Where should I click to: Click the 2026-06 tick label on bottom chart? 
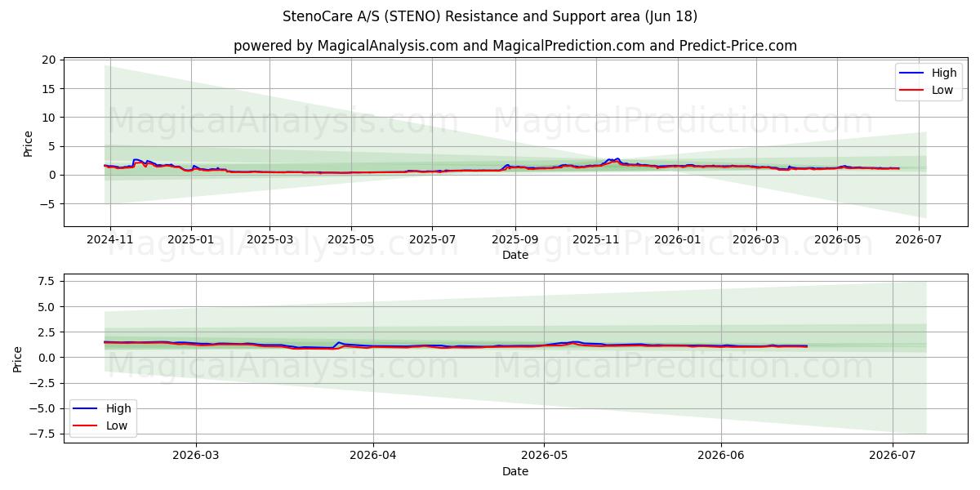[x=721, y=456]
